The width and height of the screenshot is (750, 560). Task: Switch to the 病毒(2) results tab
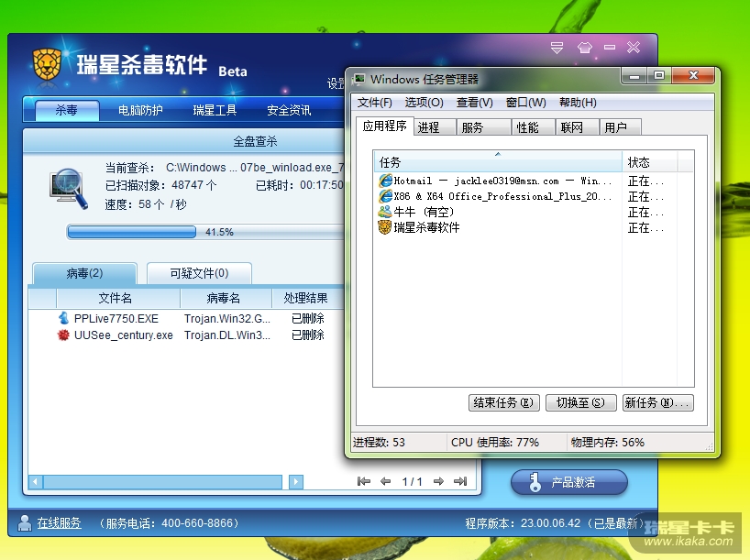point(84,273)
